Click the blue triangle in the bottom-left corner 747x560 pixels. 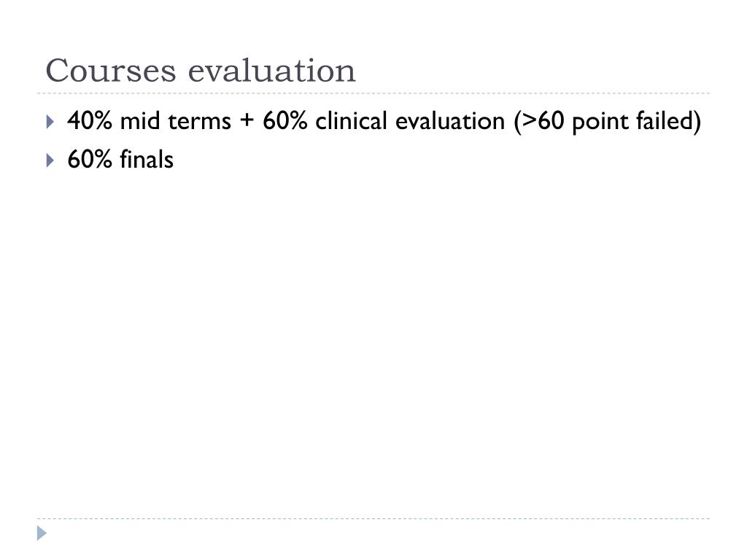pyautogui.click(x=42, y=533)
